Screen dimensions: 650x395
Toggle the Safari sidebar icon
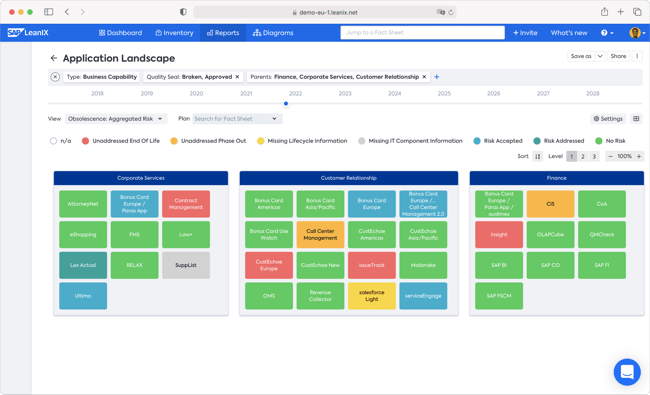[x=49, y=12]
